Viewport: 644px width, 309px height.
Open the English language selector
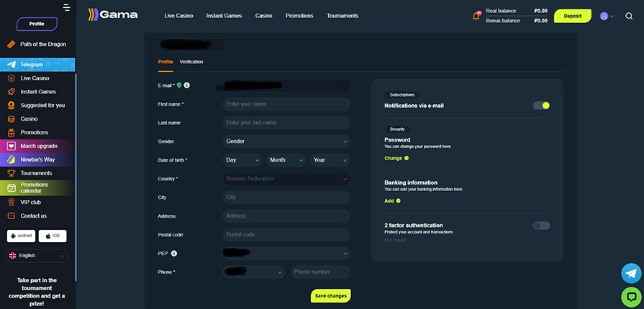point(37,256)
